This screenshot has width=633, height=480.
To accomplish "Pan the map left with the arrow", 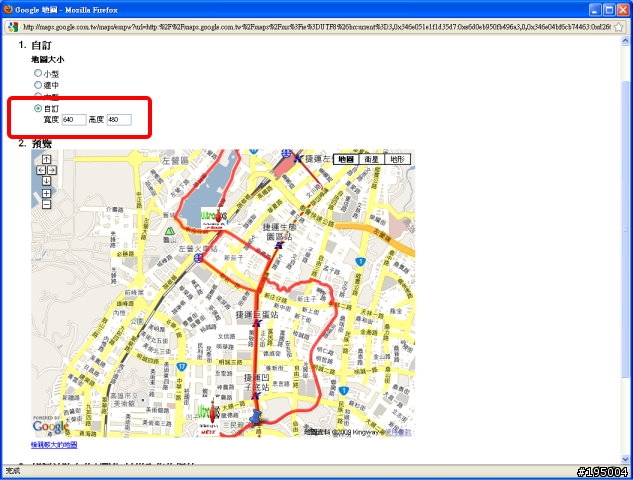I will tap(41, 170).
